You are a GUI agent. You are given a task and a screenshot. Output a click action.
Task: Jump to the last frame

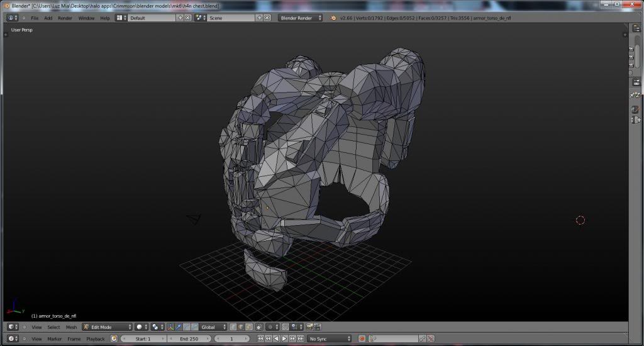tap(300, 339)
